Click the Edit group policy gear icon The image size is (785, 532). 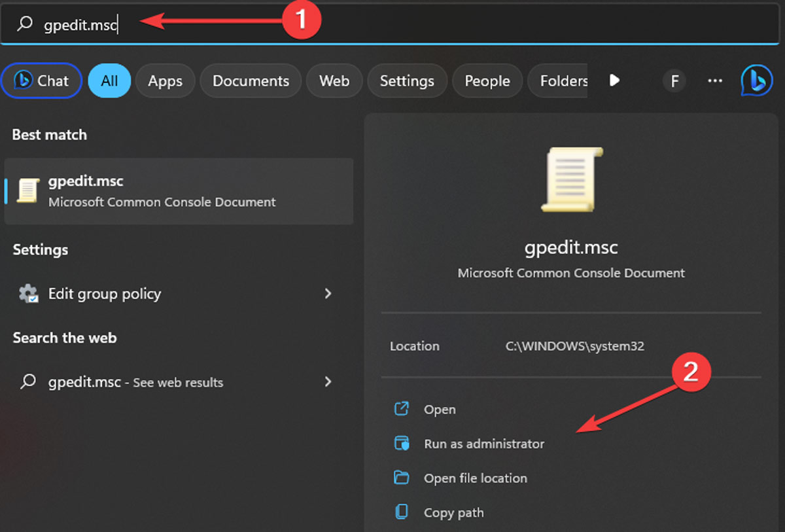click(27, 294)
